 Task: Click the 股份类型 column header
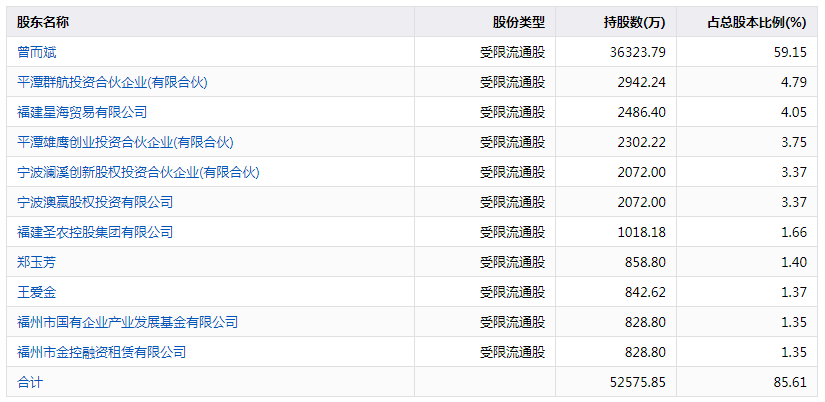(x=519, y=22)
